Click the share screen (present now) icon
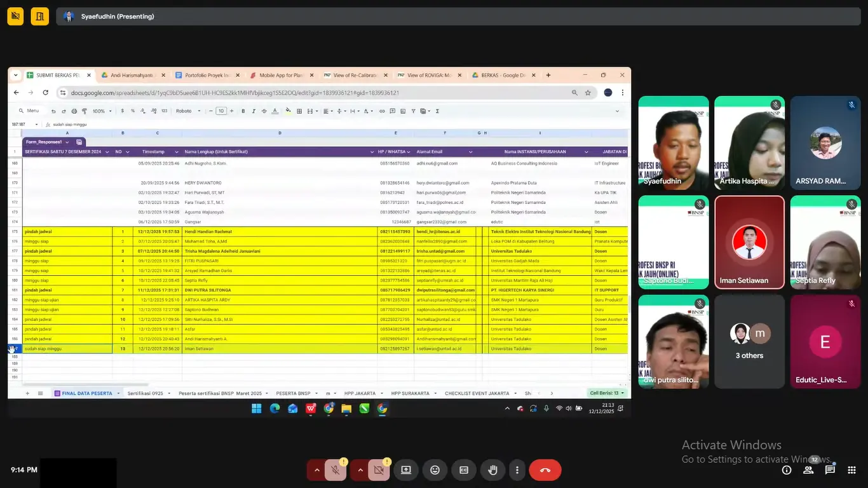 (x=406, y=470)
